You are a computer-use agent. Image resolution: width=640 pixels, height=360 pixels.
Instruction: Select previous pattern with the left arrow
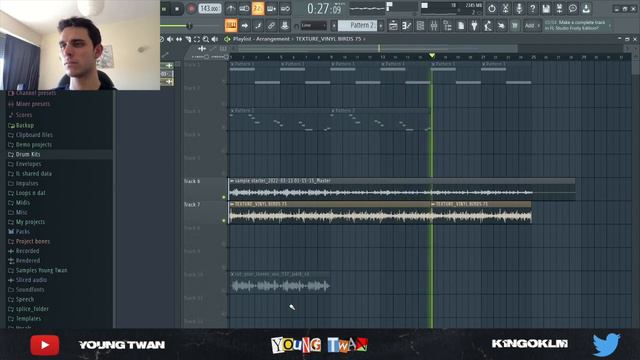point(334,25)
